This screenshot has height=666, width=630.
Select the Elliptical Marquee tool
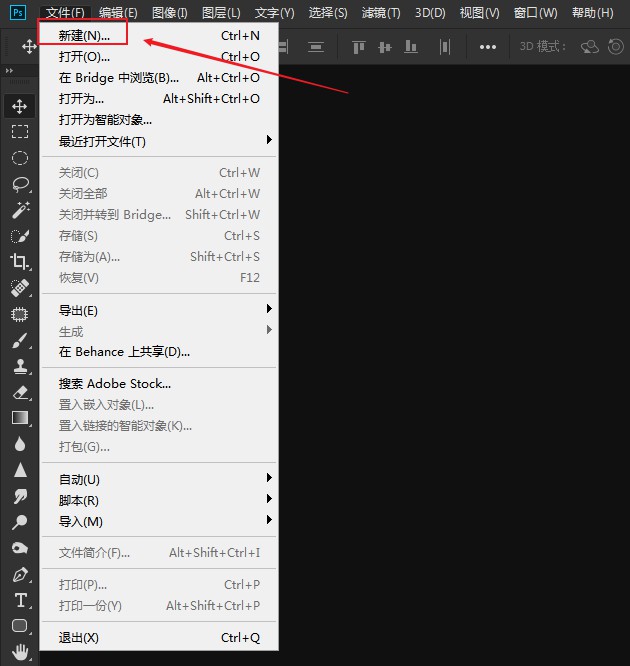20,158
